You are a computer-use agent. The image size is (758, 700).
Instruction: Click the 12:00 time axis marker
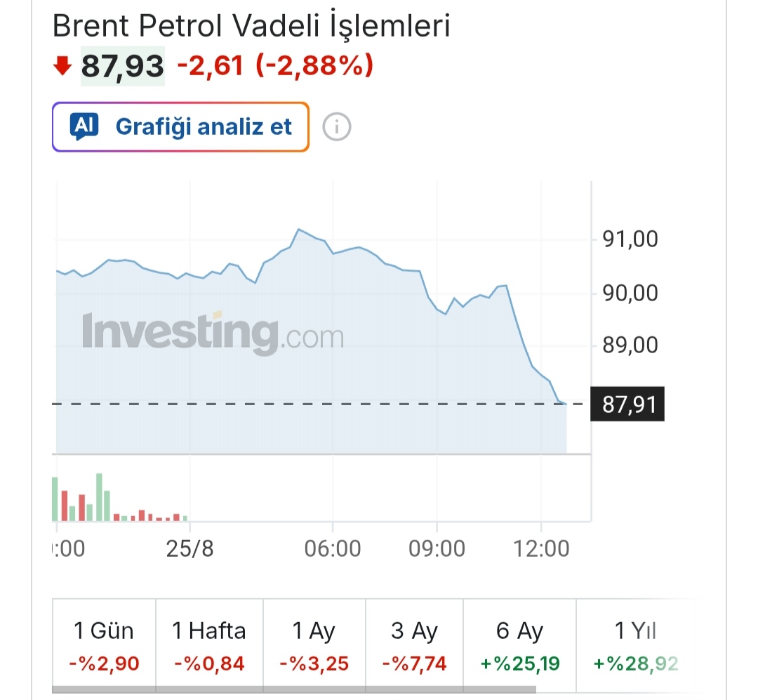click(541, 548)
